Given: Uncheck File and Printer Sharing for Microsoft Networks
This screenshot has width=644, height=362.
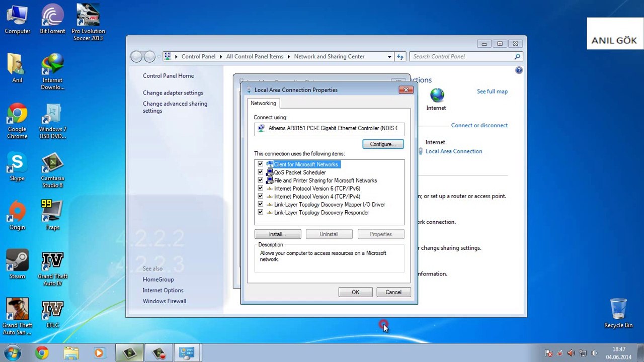Looking at the screenshot, I should click(x=260, y=180).
